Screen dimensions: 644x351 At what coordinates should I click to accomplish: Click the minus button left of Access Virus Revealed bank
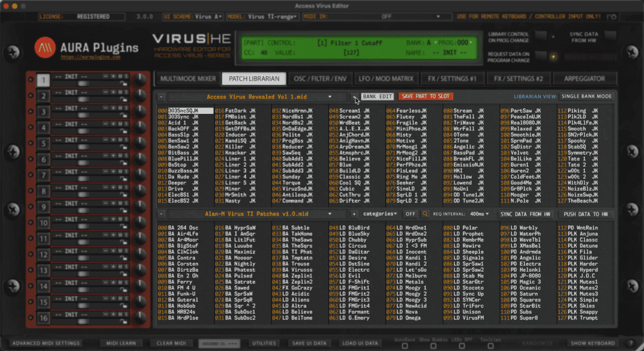coord(162,97)
